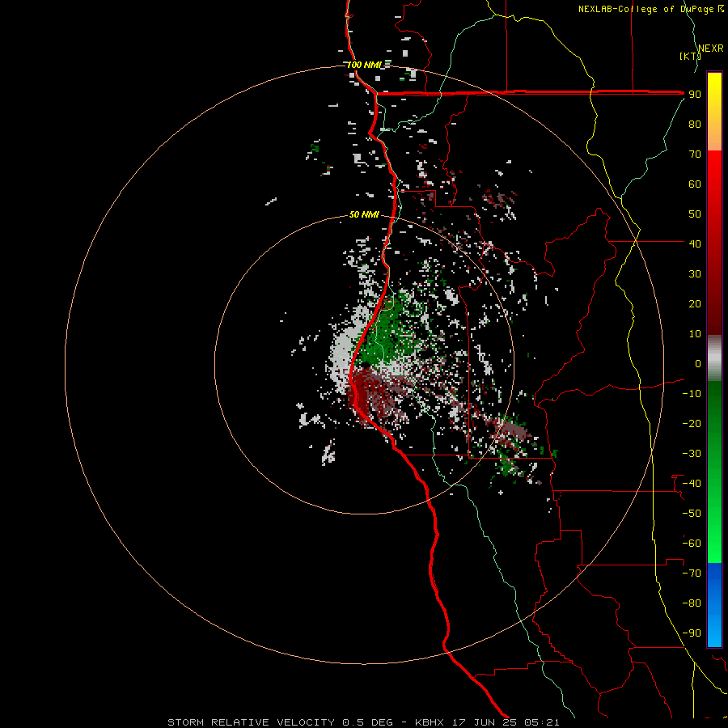Click the 70 value on velocity scale
Viewport: 728px width, 728px height.
pyautogui.click(x=695, y=154)
